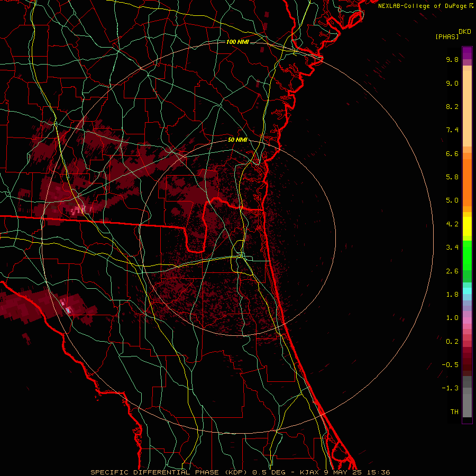Select the deep orange band of the color scale
476x476 pixels.
[467, 182]
